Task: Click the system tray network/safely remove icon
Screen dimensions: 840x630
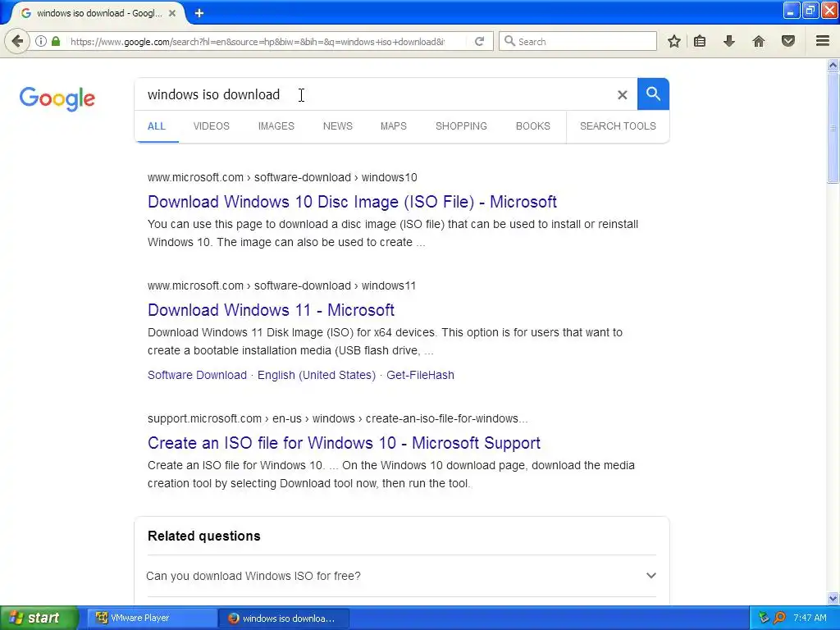Action: 764,618
